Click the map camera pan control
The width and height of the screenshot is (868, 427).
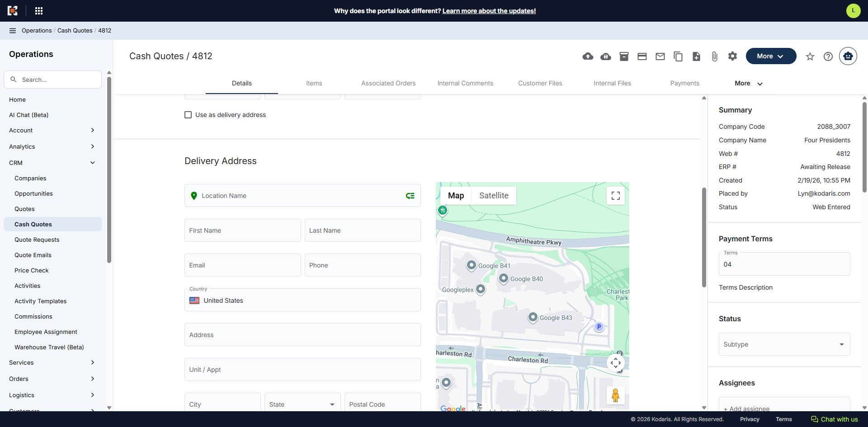[616, 363]
